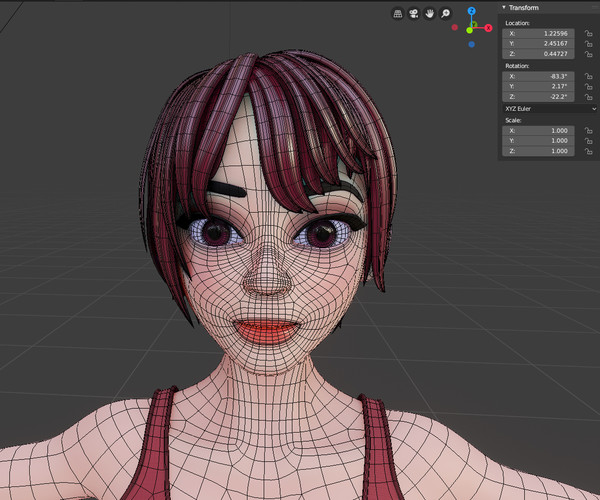Lock Scale X with its padlock
The image size is (600, 500).
click(x=588, y=131)
